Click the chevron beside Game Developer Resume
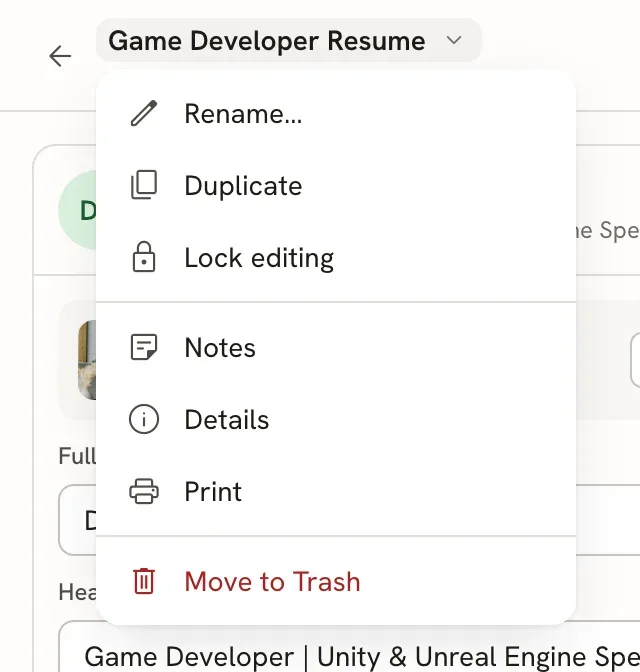 [454, 40]
